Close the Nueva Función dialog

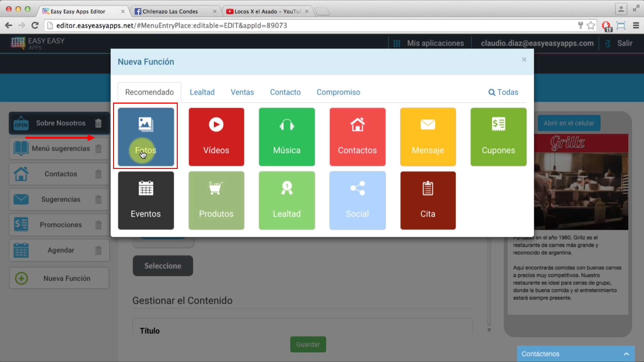pos(524,59)
